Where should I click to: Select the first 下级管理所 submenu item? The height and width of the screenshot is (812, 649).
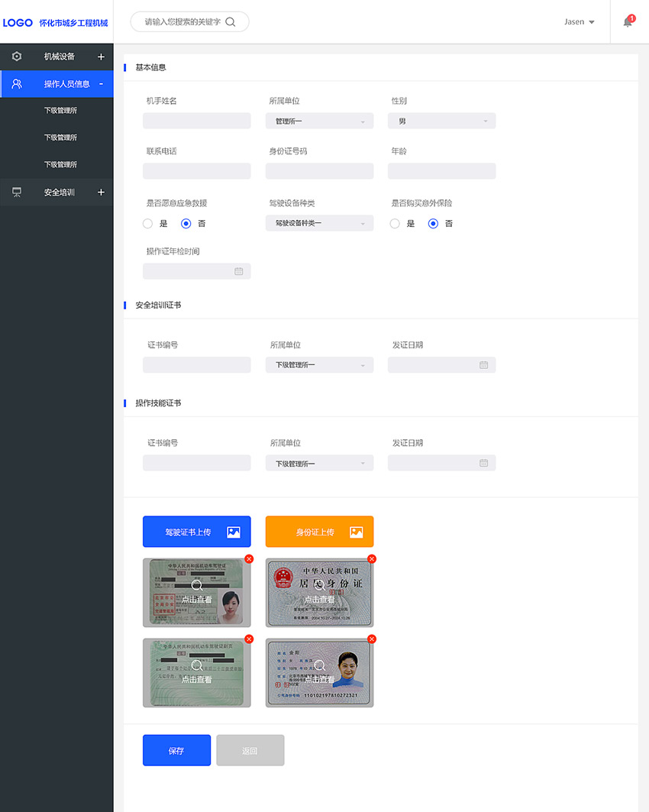click(60, 111)
